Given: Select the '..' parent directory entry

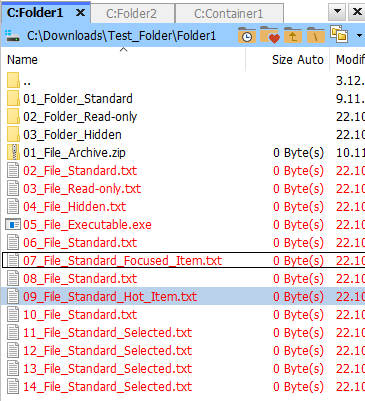Looking at the screenshot, I should tap(27, 81).
